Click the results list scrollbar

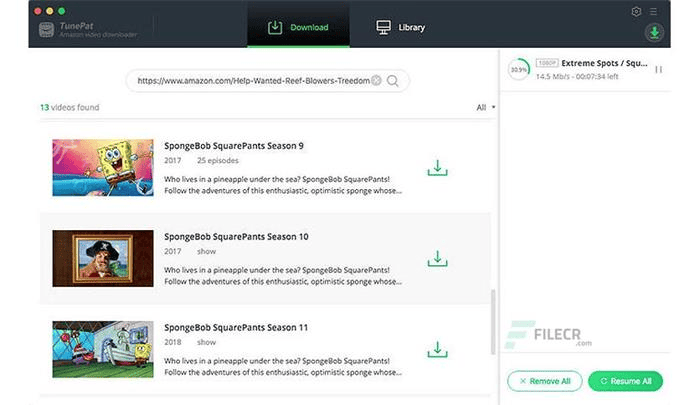point(493,322)
